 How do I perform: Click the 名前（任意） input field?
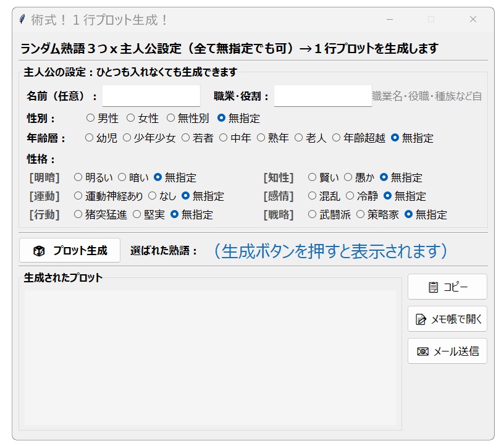[150, 96]
